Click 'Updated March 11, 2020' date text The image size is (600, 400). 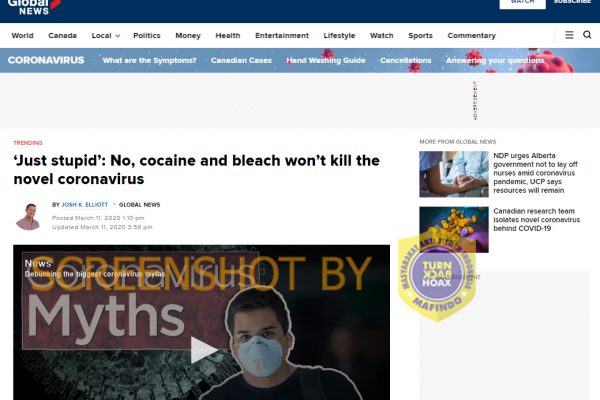coord(102,227)
